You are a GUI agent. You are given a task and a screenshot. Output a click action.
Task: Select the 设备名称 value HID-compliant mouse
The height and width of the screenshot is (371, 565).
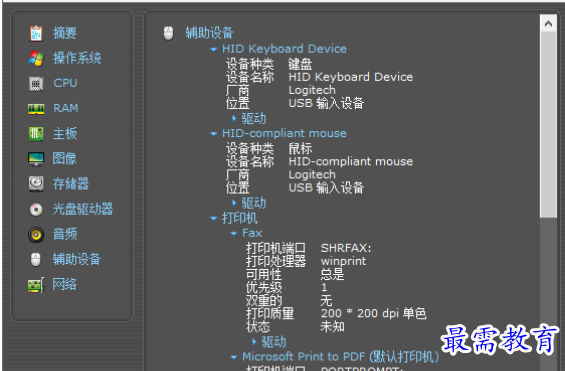pyautogui.click(x=351, y=162)
